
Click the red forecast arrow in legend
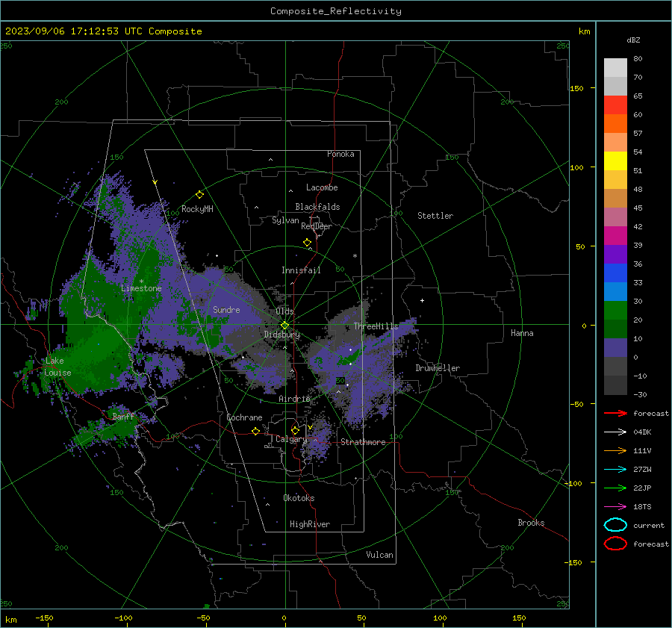pos(615,413)
